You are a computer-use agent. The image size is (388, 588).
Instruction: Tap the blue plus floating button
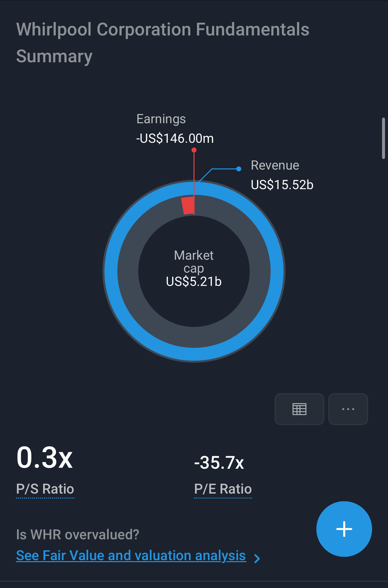344,529
